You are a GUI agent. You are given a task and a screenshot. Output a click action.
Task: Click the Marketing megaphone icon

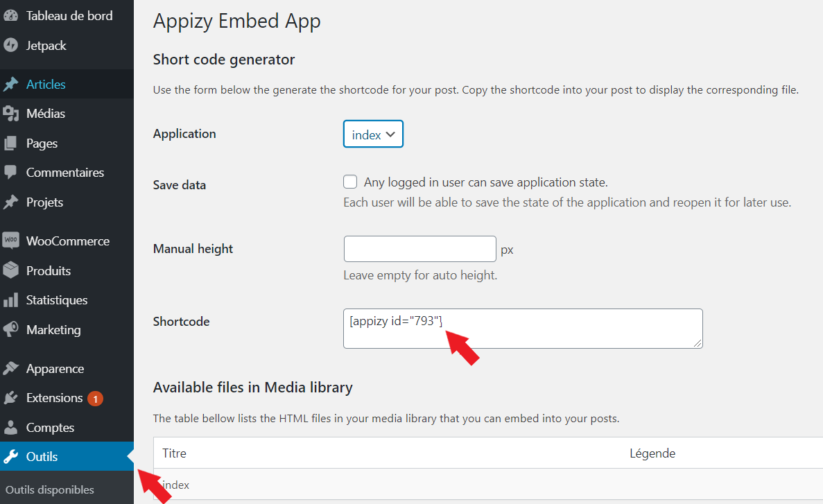pyautogui.click(x=10, y=330)
